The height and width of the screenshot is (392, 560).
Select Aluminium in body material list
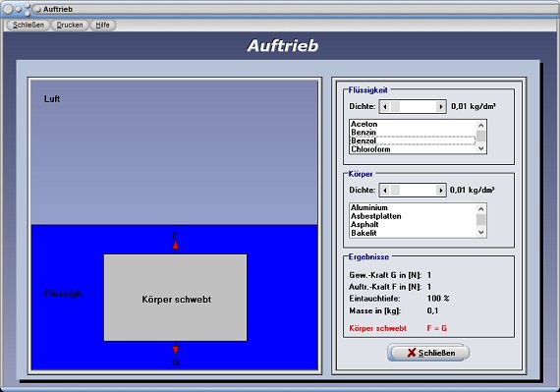pyautogui.click(x=413, y=207)
